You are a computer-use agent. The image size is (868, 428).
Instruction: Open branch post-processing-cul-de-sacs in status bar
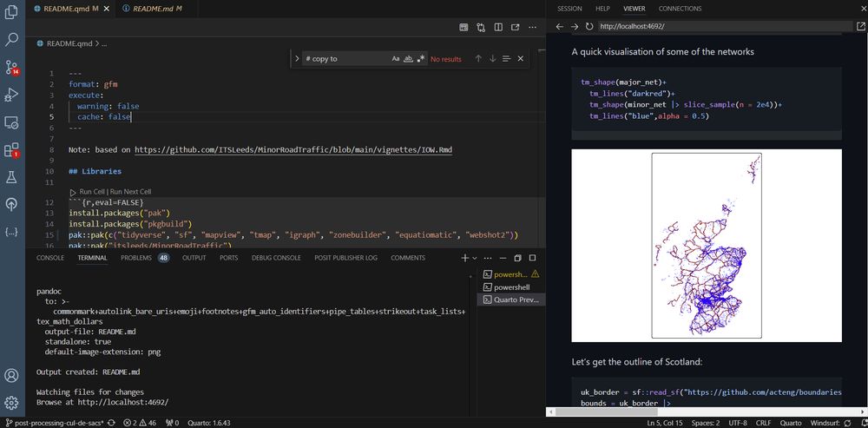pos(54,423)
